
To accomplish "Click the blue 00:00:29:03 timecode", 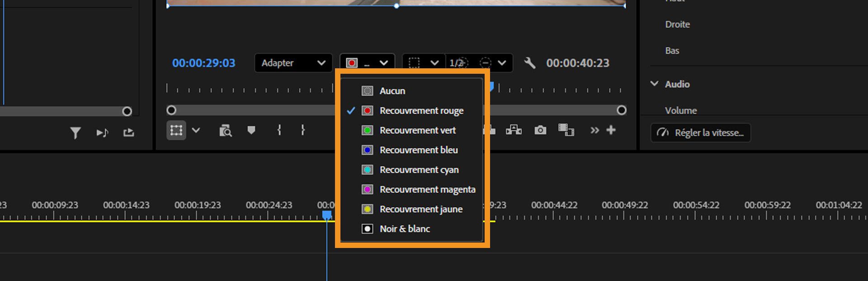I will tap(203, 63).
